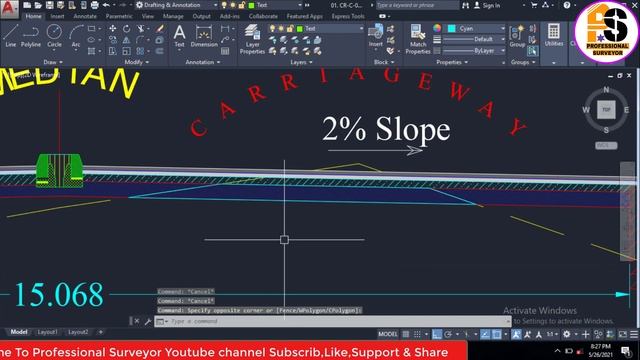The image size is (640, 360).
Task: Click the workspace switching gear in status bar
Action: coord(567,334)
